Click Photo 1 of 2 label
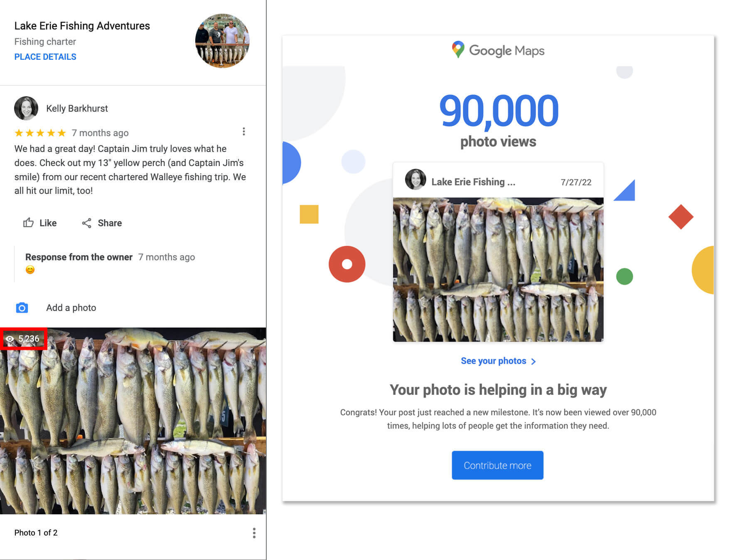This screenshot has height=560, width=737. point(36,533)
